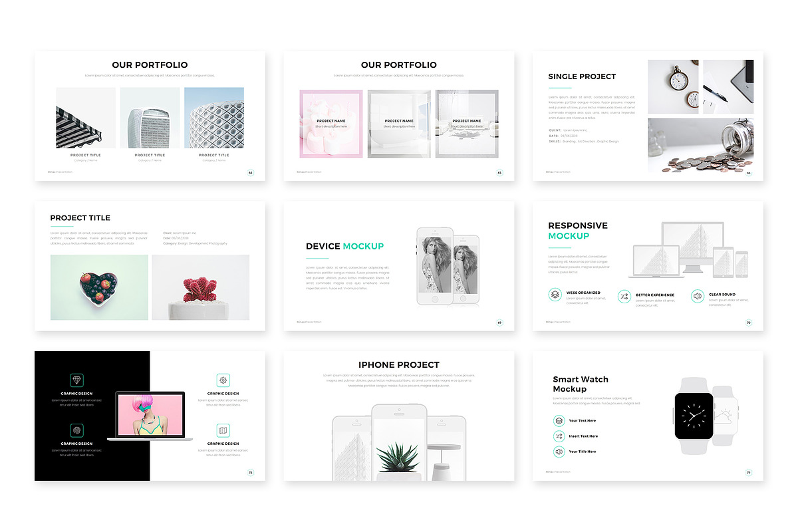Click PROJECT TITLE under the striped awning photo

(x=86, y=155)
